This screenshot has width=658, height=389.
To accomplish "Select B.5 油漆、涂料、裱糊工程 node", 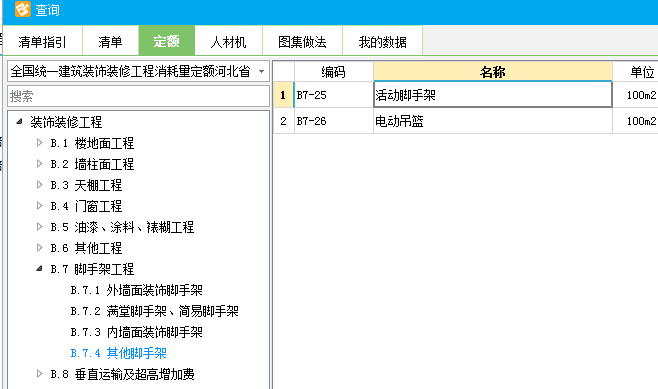I will click(122, 227).
